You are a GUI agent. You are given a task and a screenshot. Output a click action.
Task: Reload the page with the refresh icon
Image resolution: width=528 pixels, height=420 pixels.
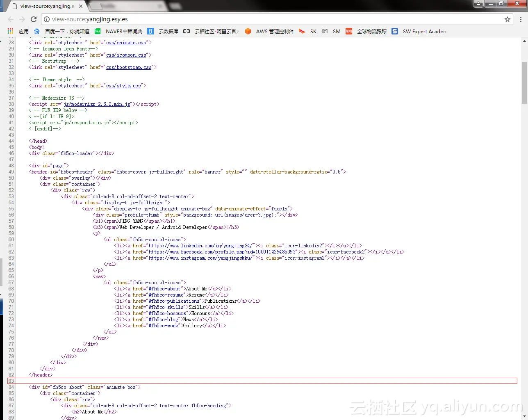34,19
